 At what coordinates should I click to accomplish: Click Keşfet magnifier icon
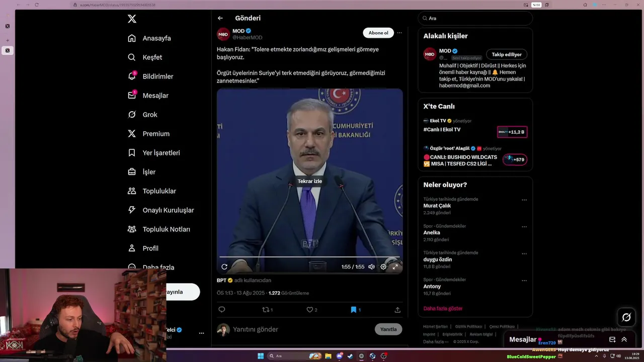(132, 57)
